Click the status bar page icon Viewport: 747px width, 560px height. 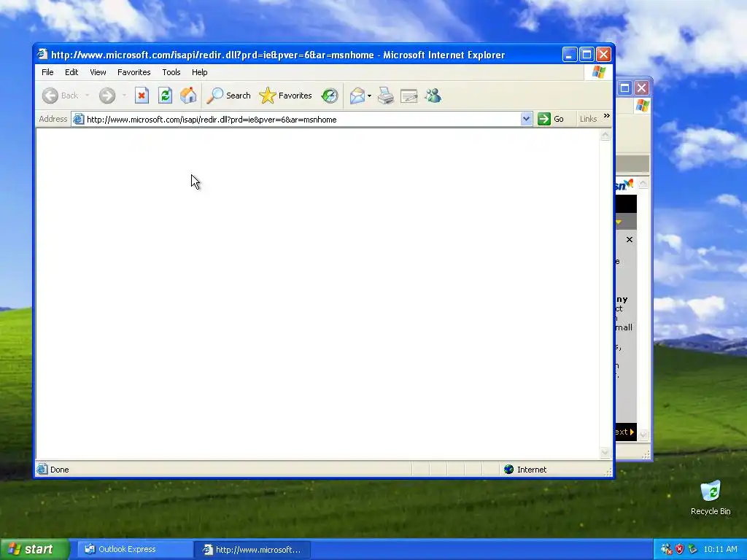pyautogui.click(x=42, y=469)
